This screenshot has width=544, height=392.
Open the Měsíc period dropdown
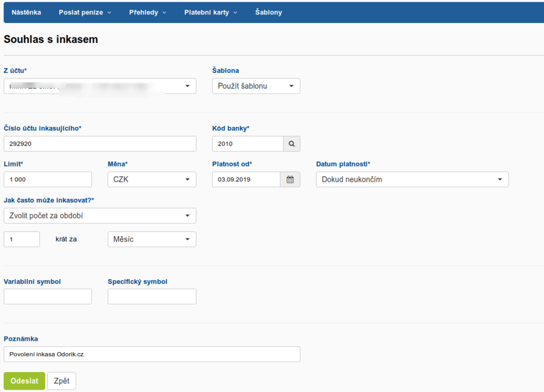coord(152,239)
